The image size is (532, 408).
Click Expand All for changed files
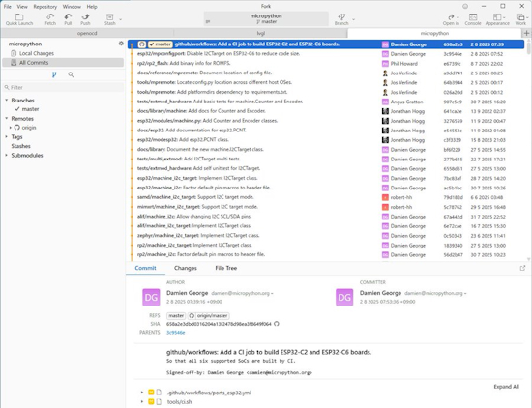coord(506,387)
